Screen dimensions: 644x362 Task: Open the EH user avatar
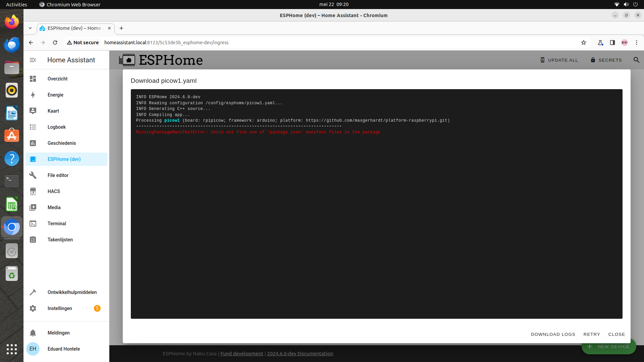(33, 349)
